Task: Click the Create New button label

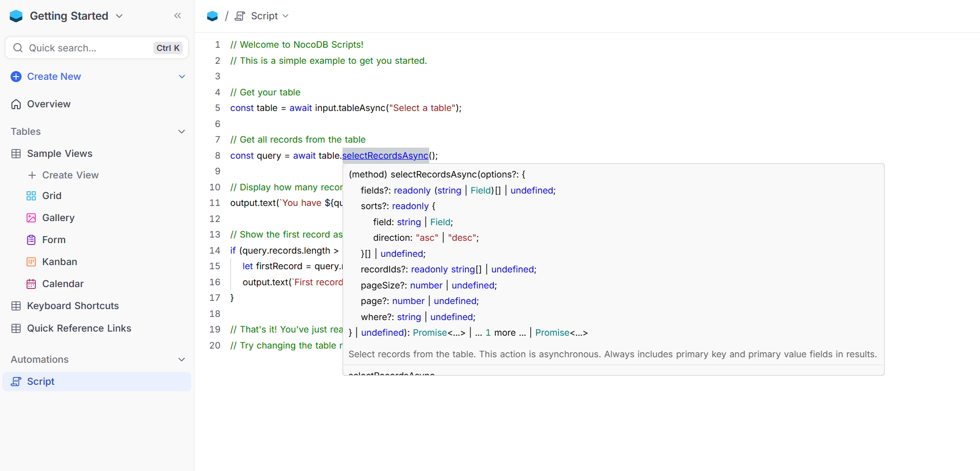Action: click(54, 77)
